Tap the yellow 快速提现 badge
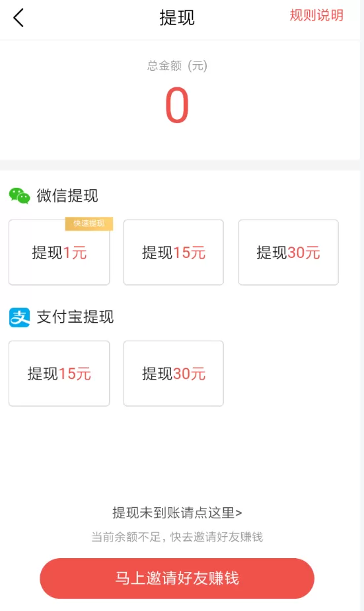 89,224
